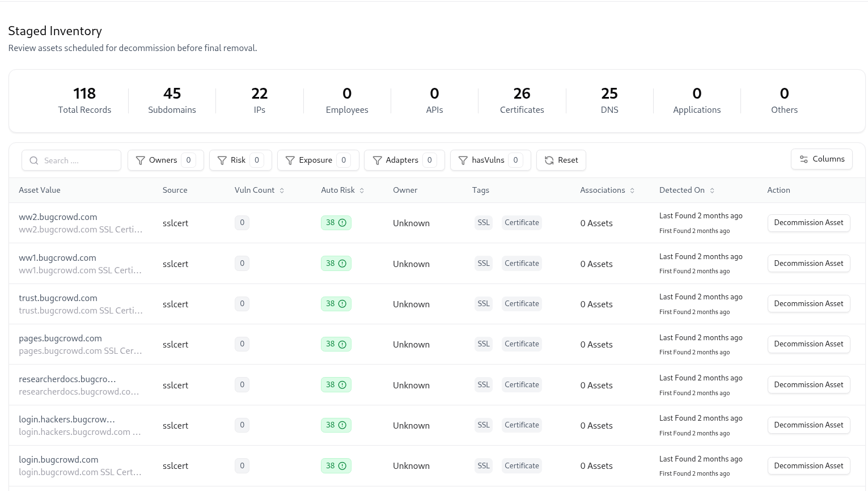Image resolution: width=868 pixels, height=491 pixels.
Task: Click SSL tag on trust.bugcrowd.com row
Action: (x=484, y=304)
